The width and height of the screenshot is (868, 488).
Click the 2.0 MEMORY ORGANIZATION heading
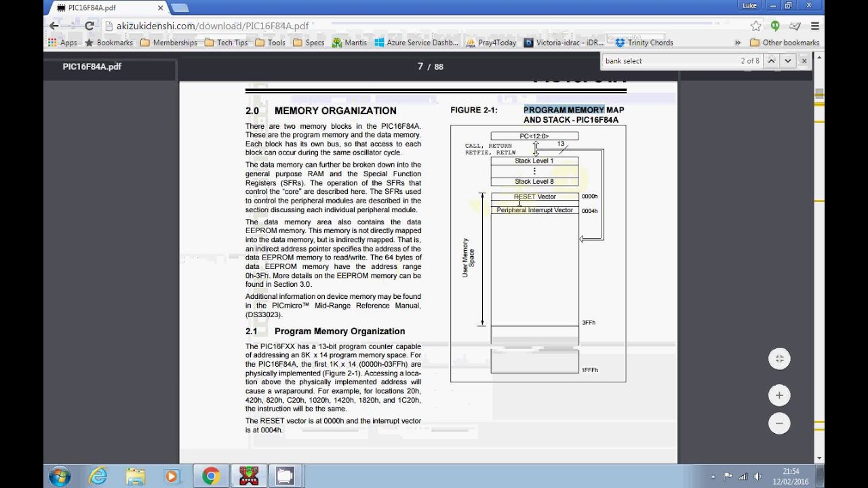click(321, 110)
